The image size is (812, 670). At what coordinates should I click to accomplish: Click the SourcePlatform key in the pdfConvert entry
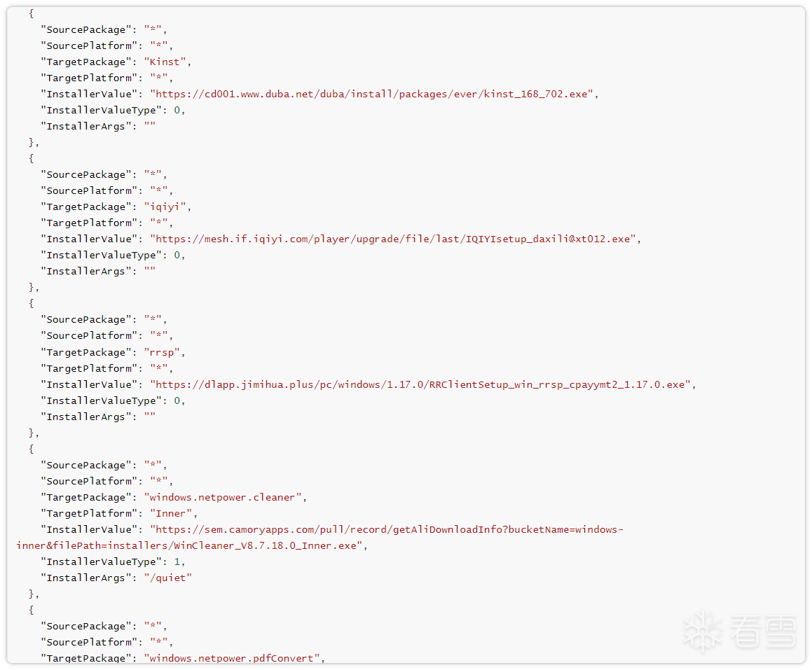[89, 642]
